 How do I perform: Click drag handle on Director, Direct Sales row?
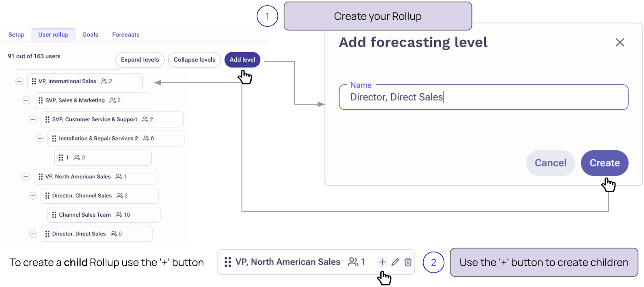click(47, 234)
